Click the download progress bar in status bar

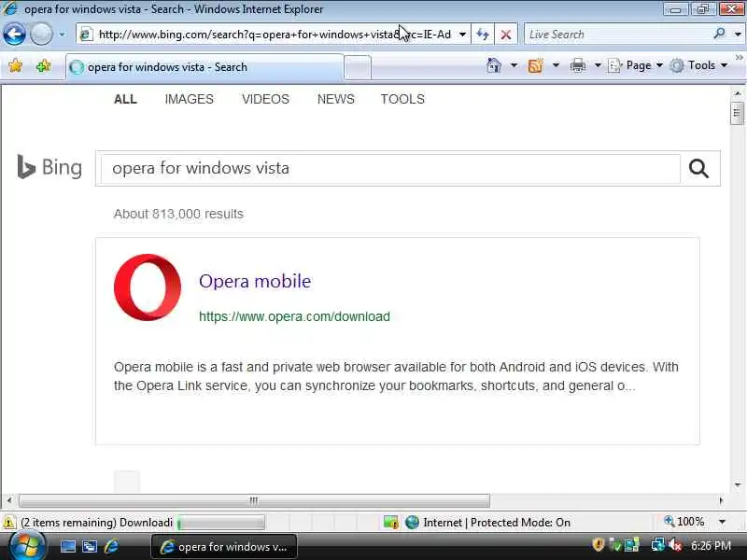(221, 523)
